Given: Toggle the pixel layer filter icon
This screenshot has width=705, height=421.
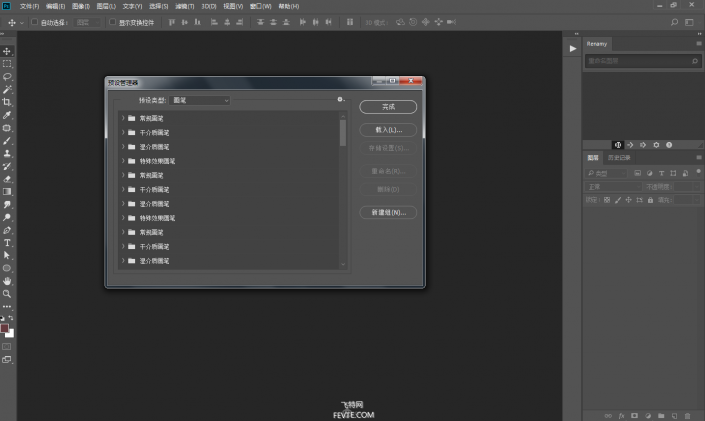Looking at the screenshot, I should tap(638, 173).
